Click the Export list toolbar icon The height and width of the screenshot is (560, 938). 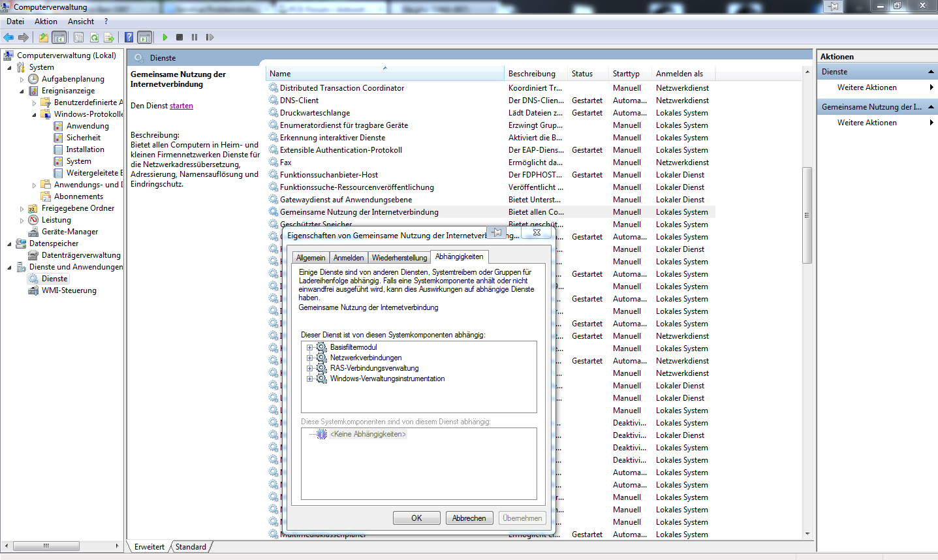tap(109, 37)
